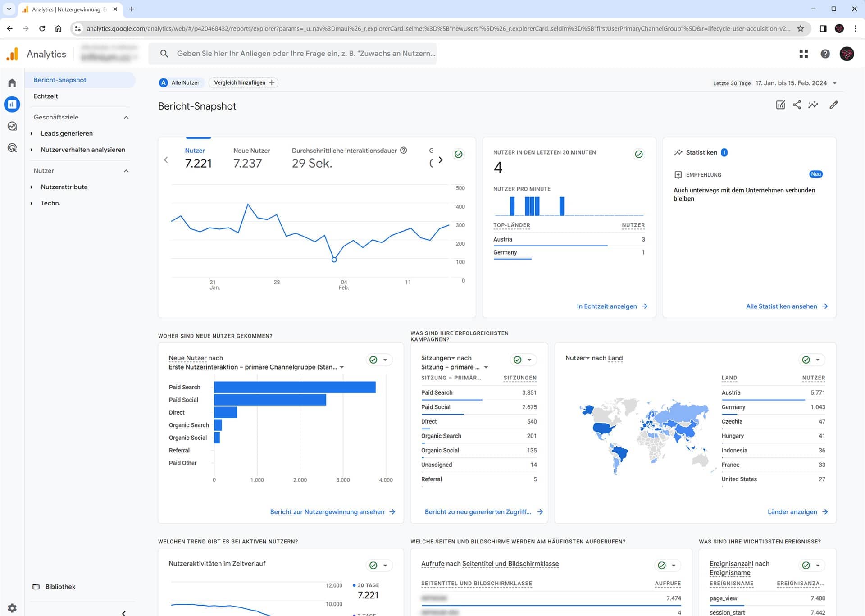This screenshot has width=865, height=616.
Task: Click the Paid Social bar in chart
Action: pos(270,400)
